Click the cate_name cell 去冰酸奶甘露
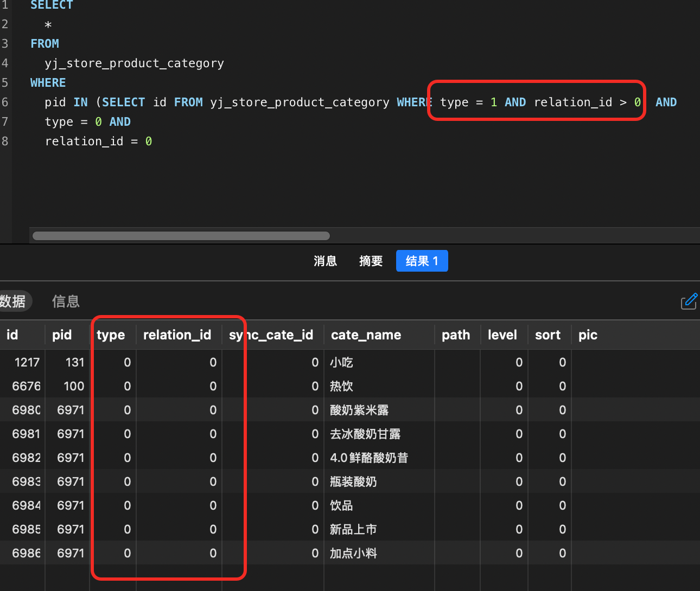The image size is (700, 591). tap(365, 434)
